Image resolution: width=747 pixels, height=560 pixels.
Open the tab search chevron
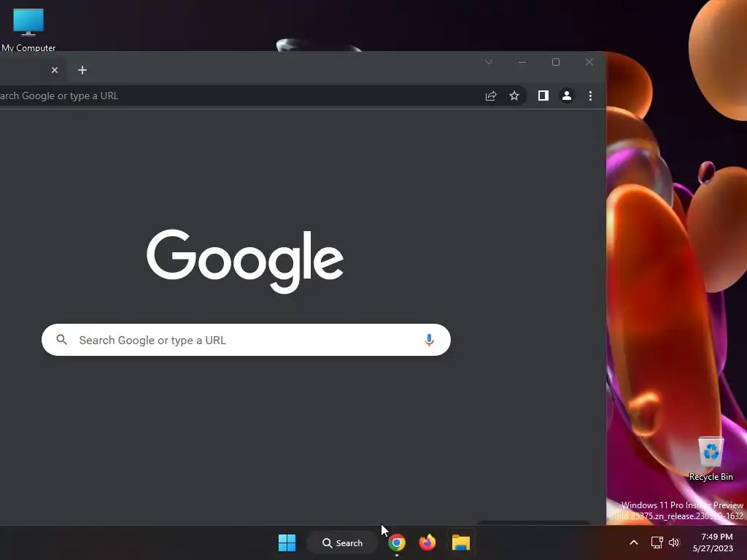[x=489, y=62]
